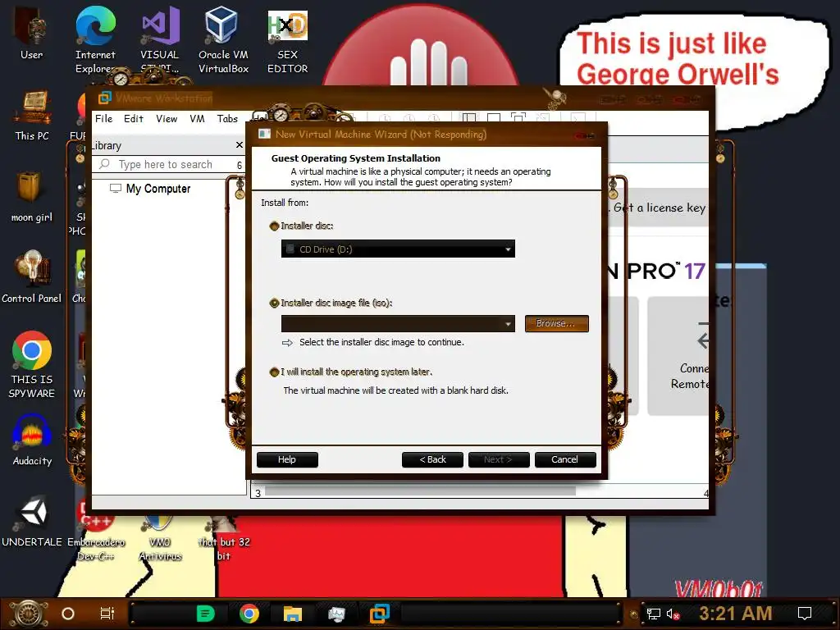Click the muted volume tray icon
Image resolution: width=840 pixels, height=630 pixels.
673,614
